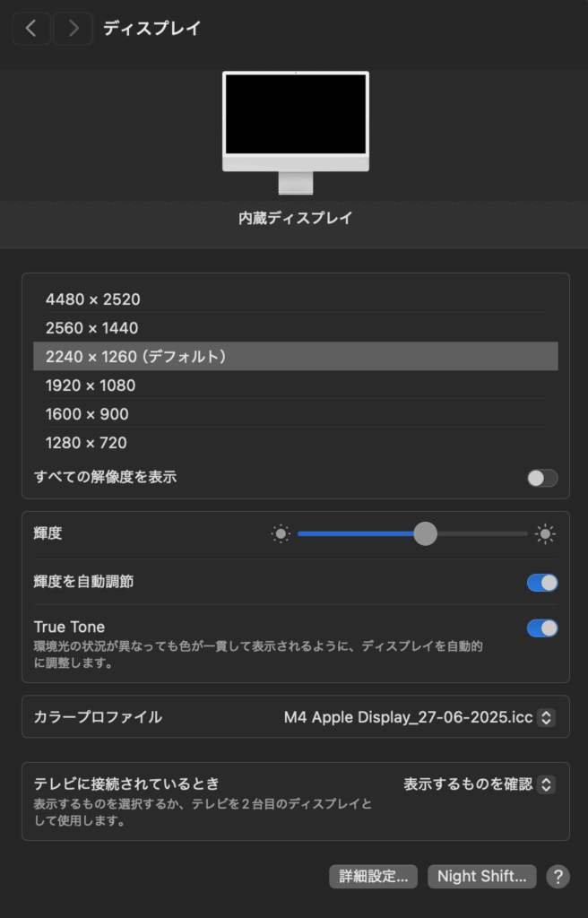This screenshot has height=918, width=588.
Task: Click the high brightness sun icon
Action: point(545,534)
